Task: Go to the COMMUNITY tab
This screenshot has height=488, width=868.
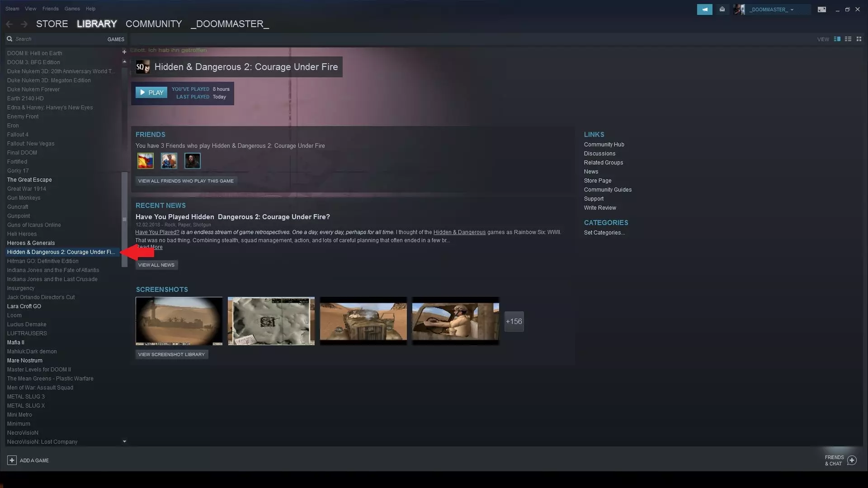Action: click(154, 24)
